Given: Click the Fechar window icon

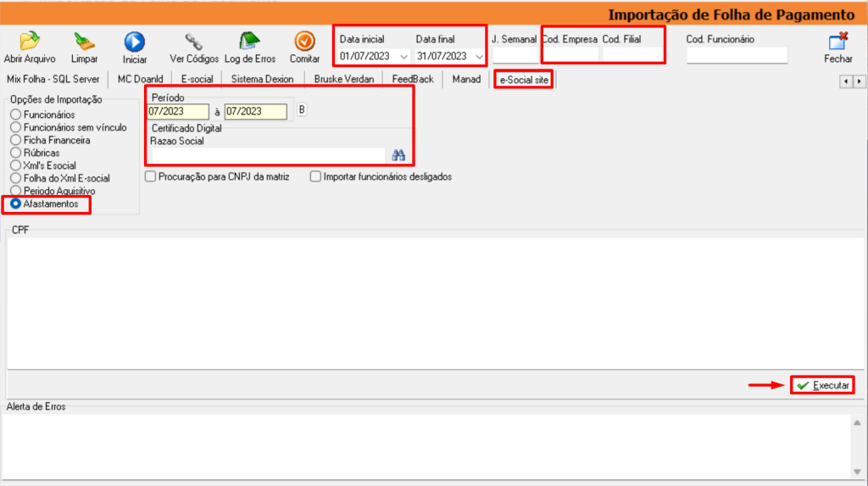Looking at the screenshot, I should tap(838, 42).
